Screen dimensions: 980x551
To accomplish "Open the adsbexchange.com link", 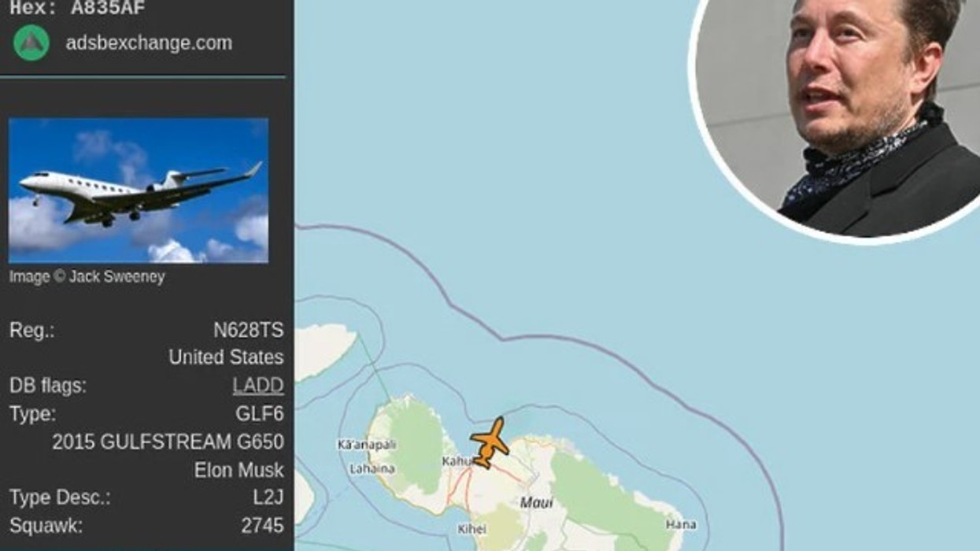I will pyautogui.click(x=149, y=43).
